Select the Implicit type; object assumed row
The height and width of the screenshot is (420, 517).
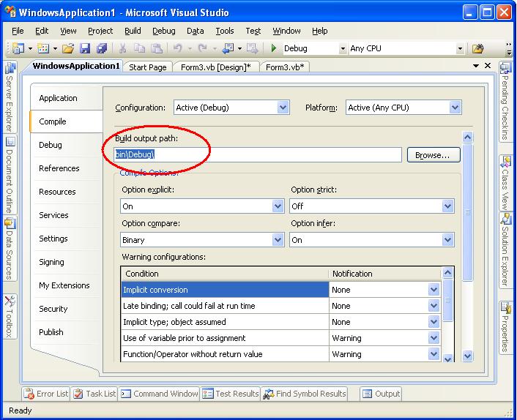(x=225, y=322)
